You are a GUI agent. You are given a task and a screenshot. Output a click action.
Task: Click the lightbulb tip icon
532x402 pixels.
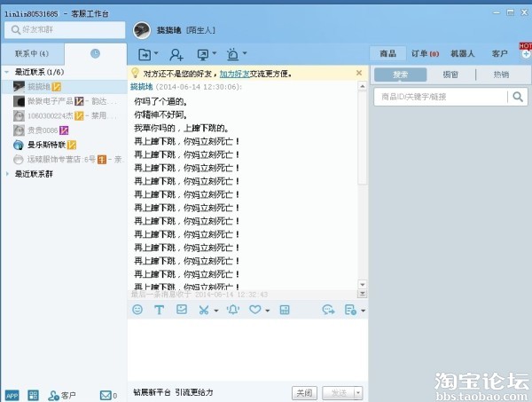coord(135,73)
